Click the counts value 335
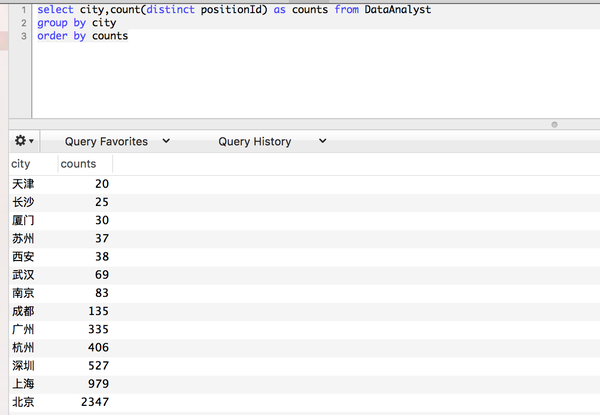The height and width of the screenshot is (415, 600). click(x=97, y=330)
